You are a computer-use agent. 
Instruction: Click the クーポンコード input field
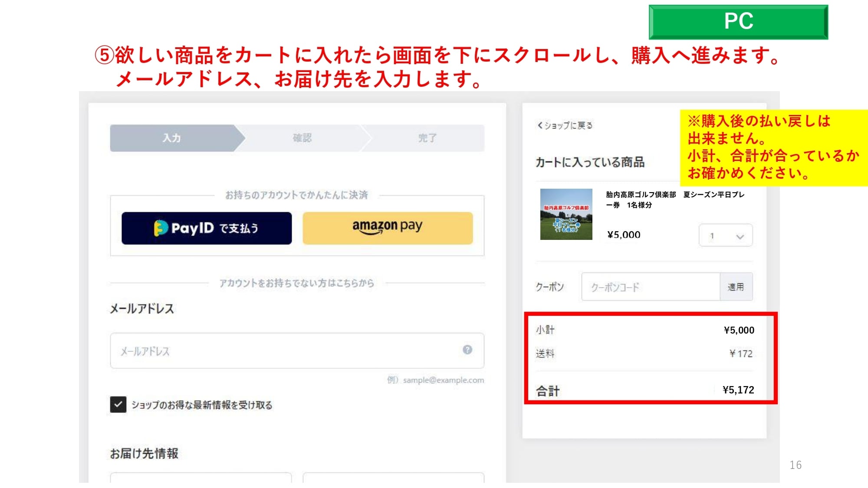tap(650, 287)
